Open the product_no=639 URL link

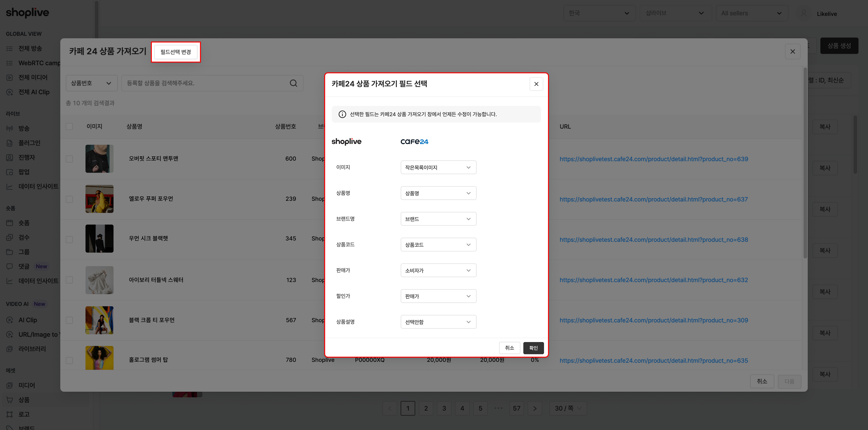click(653, 159)
